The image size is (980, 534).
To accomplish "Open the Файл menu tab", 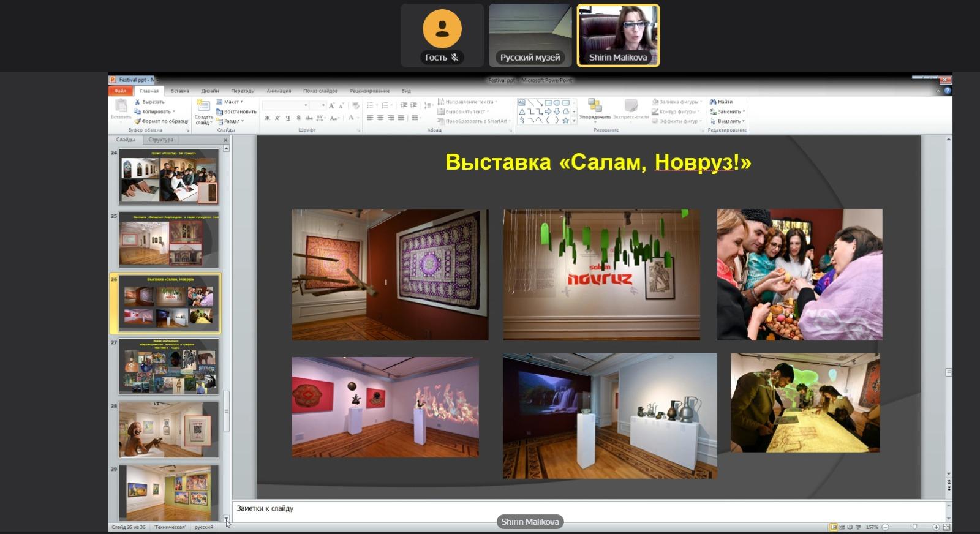I will [x=120, y=91].
